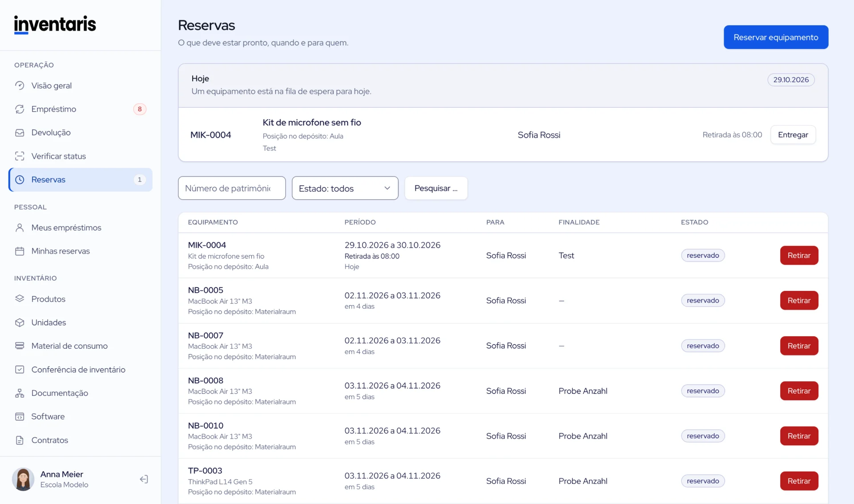The width and height of the screenshot is (854, 504).
Task: Click Retirar in the NB-0005 row
Action: click(799, 301)
